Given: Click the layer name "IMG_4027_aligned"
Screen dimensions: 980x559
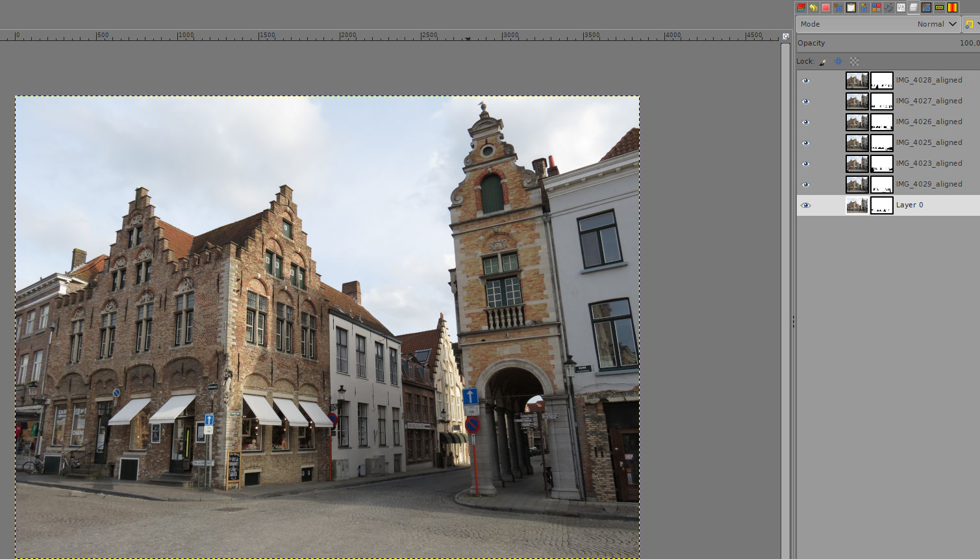Looking at the screenshot, I should tap(929, 101).
